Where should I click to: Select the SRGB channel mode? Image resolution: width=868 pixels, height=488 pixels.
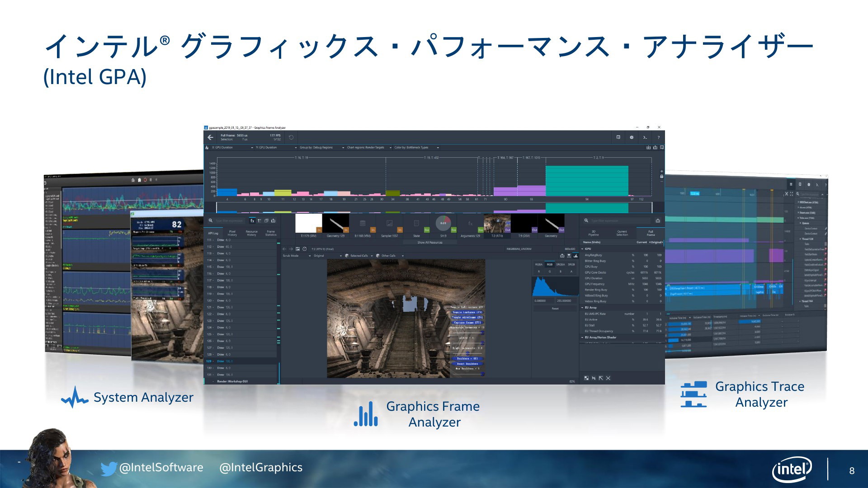[x=571, y=265]
